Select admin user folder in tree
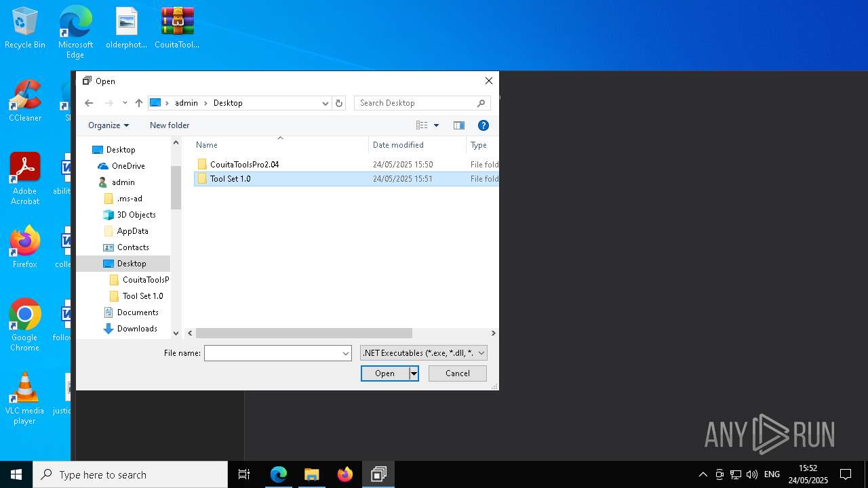Screen dimensions: 868x488 coord(123,182)
